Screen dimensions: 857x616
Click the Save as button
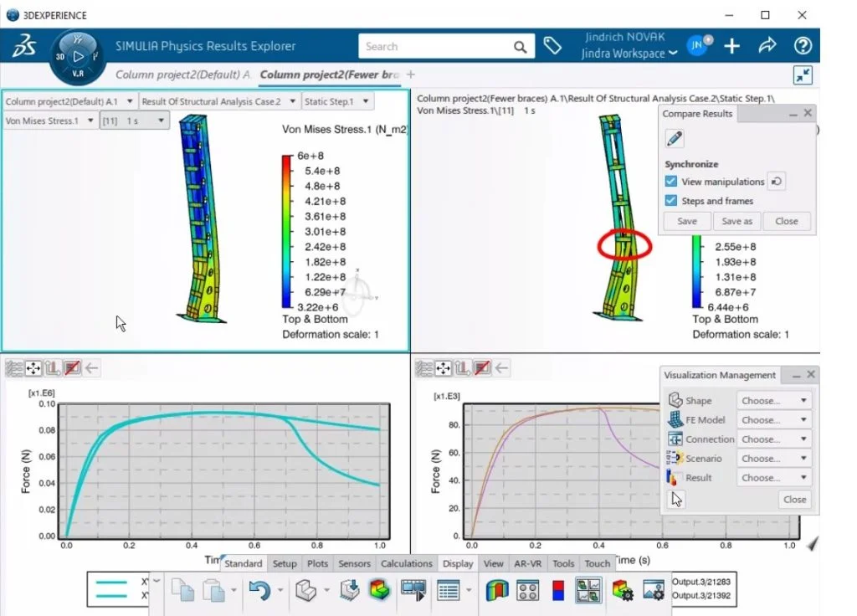736,222
